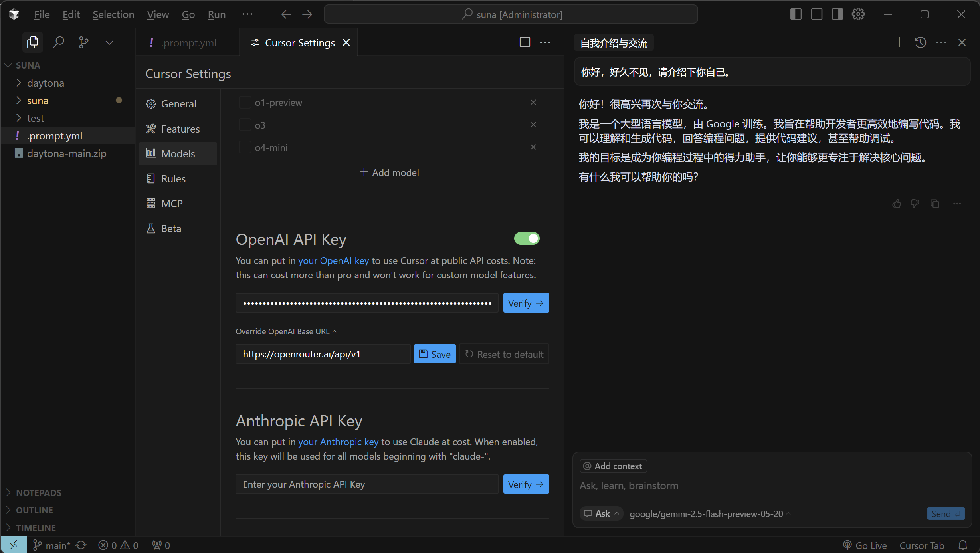
Task: Focus the Anthropic API Key field
Action: (x=367, y=484)
